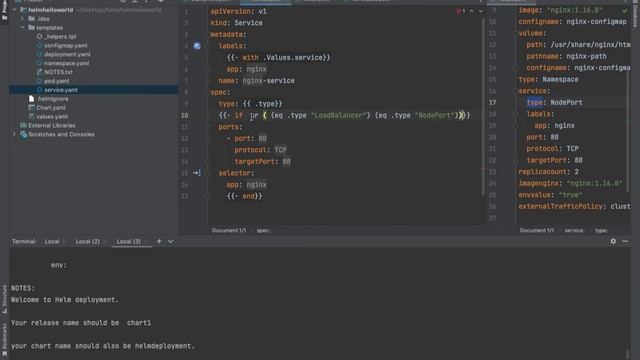640x360 pixels.
Task: Open terminal tab options dropdown arrow
Action: click(x=170, y=242)
